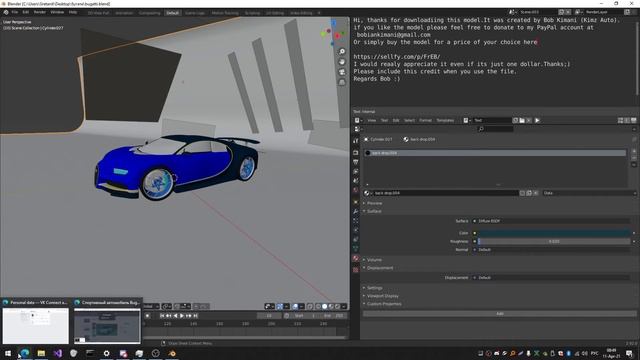Toggle line numbers display in text editor
640x360 pixels.
(620, 120)
